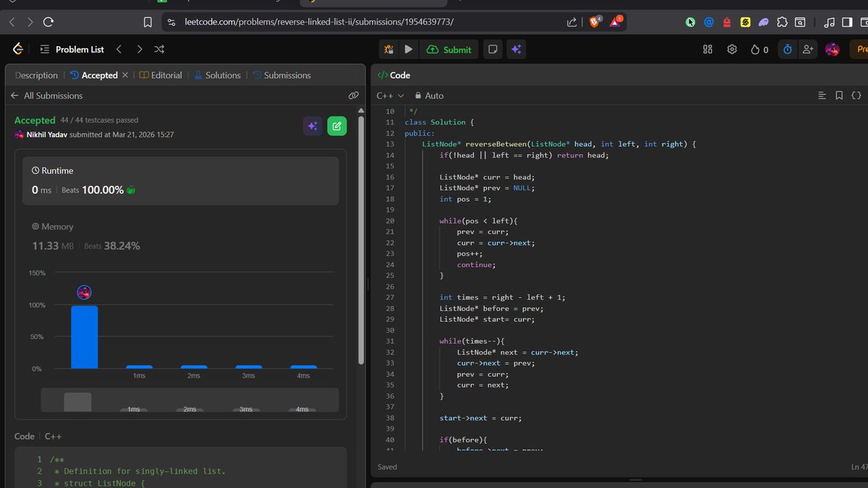Viewport: 868px width, 488px height.
Task: Submit the solution with the green button
Action: [x=449, y=49]
